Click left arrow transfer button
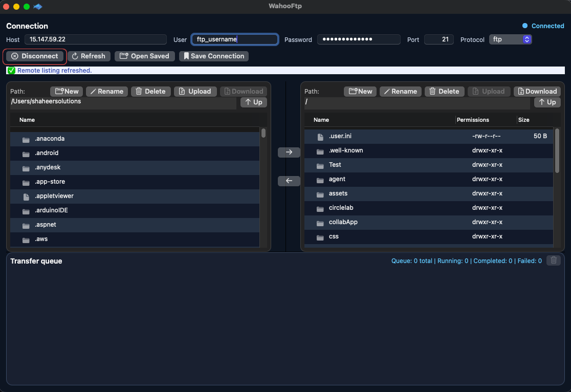 [289, 181]
